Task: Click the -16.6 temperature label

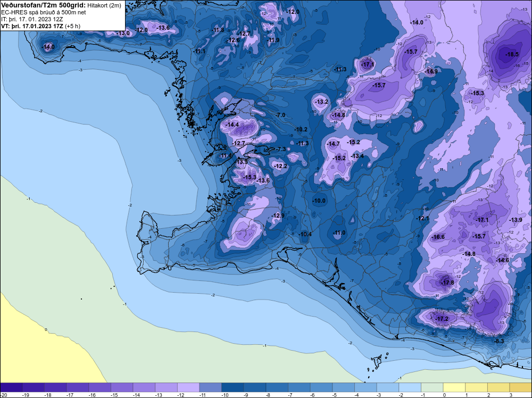Action: tap(438, 237)
